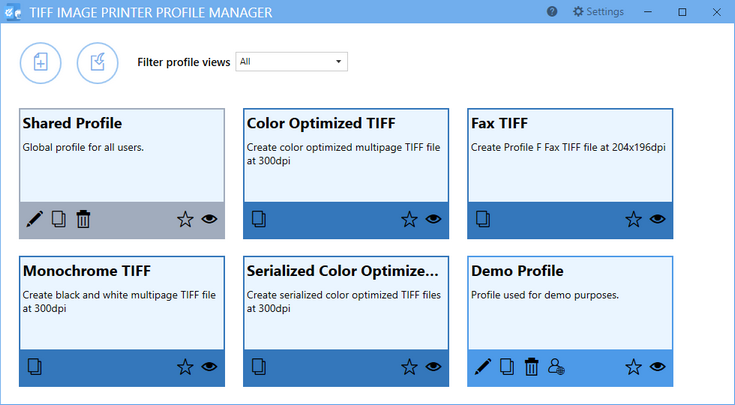Copy the Demo Profile
The height and width of the screenshot is (405, 735).
tap(507, 367)
